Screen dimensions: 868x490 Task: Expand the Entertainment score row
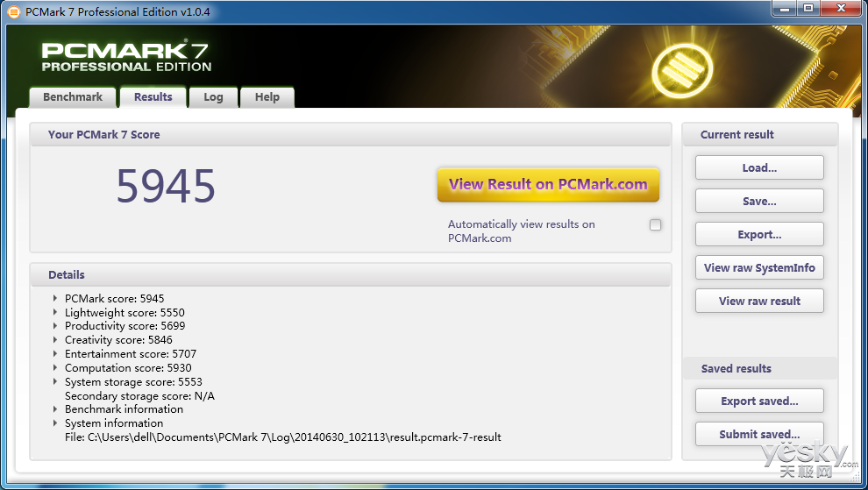(x=55, y=354)
